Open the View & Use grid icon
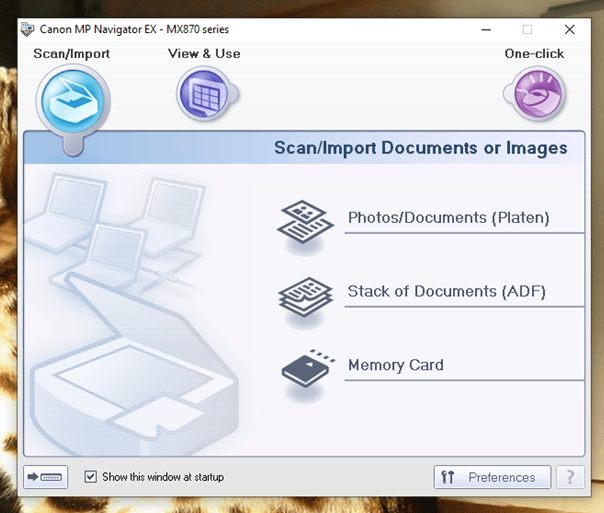604x513 pixels. point(204,95)
